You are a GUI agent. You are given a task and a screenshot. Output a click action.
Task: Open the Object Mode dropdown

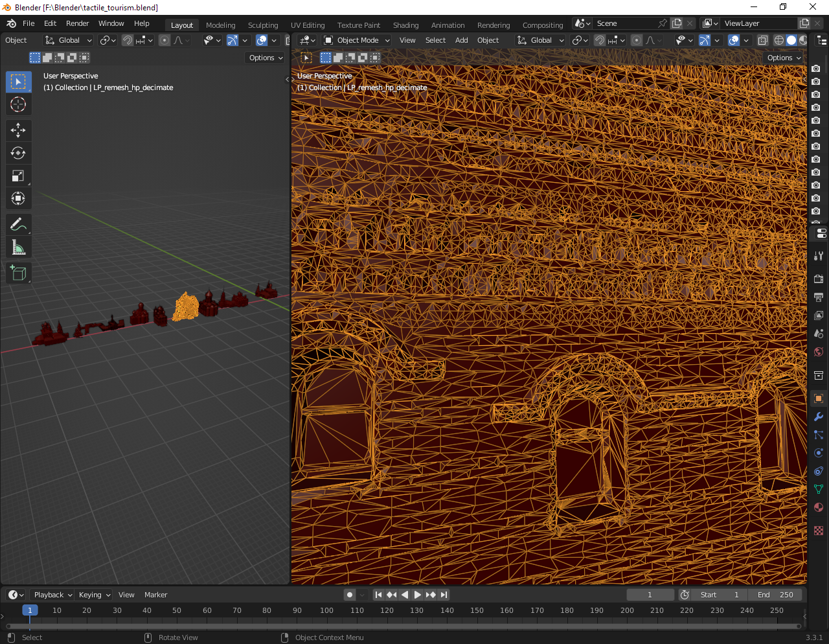[x=357, y=40]
